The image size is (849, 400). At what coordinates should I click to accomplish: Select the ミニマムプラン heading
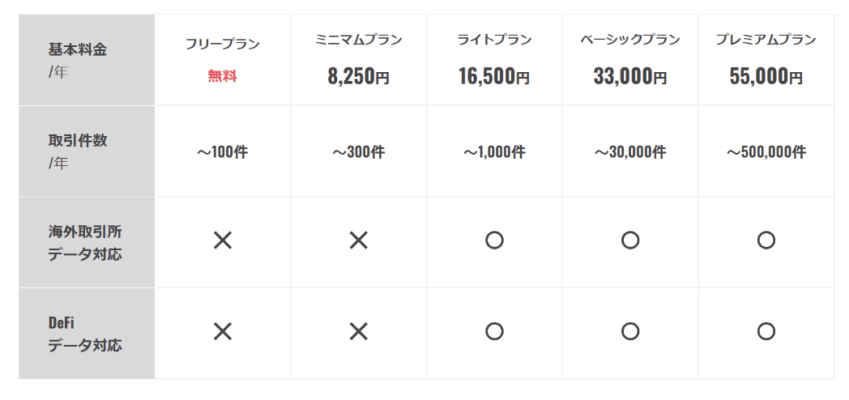[x=358, y=40]
